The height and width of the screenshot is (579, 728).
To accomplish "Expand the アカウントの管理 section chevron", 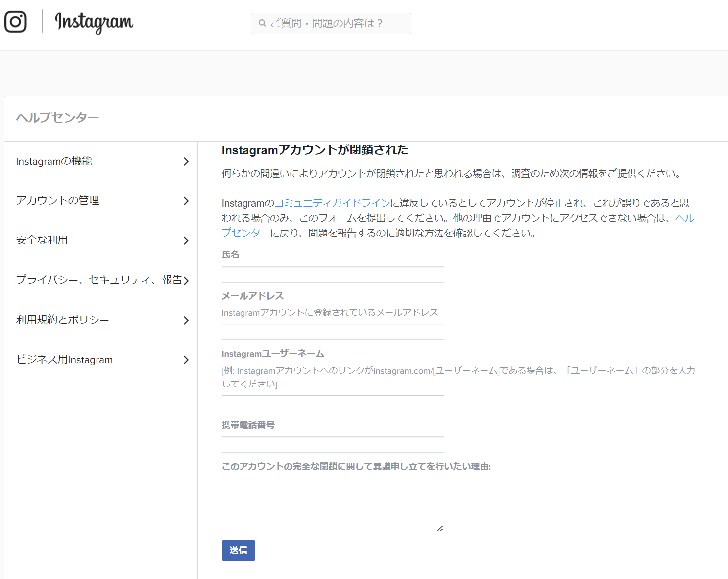I will [x=186, y=201].
